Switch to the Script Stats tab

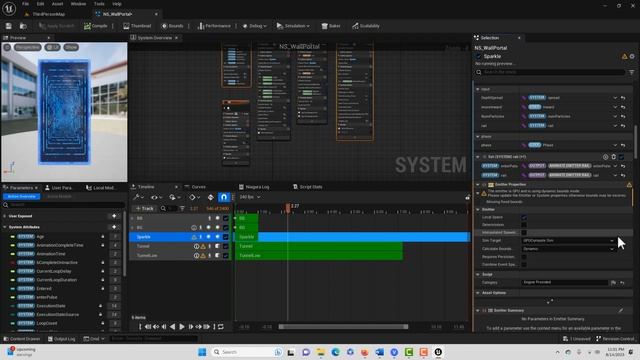(x=308, y=187)
